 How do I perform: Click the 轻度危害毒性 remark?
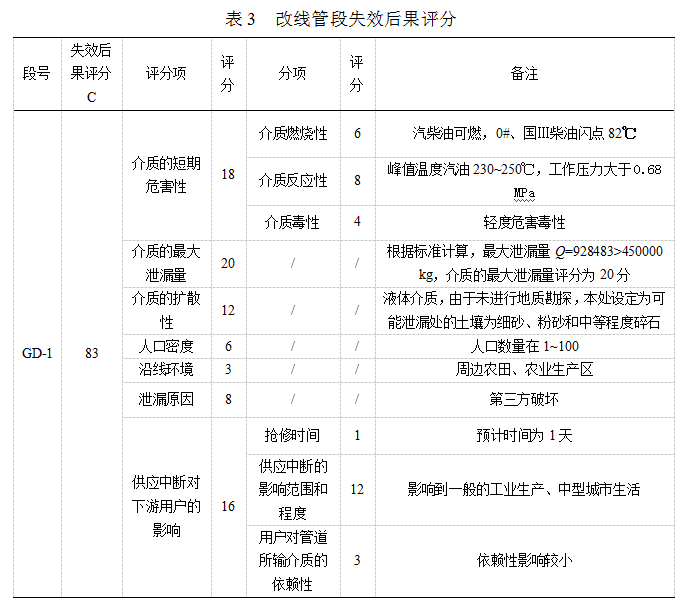click(524, 222)
